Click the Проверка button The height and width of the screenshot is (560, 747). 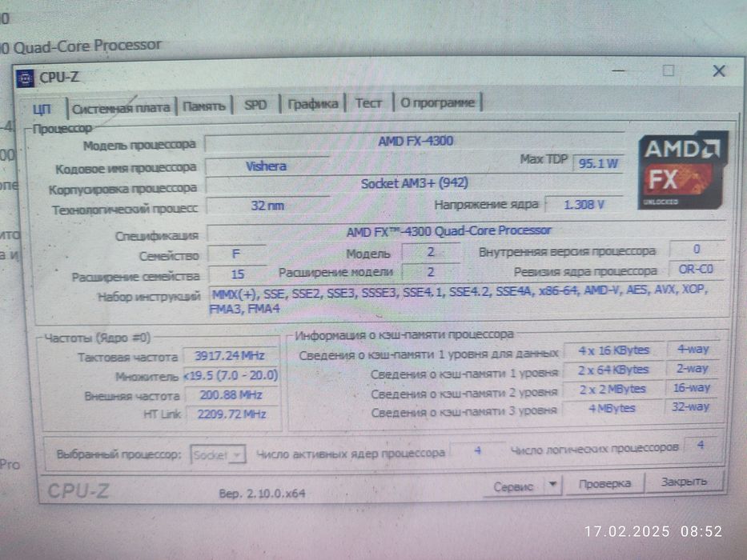605,484
